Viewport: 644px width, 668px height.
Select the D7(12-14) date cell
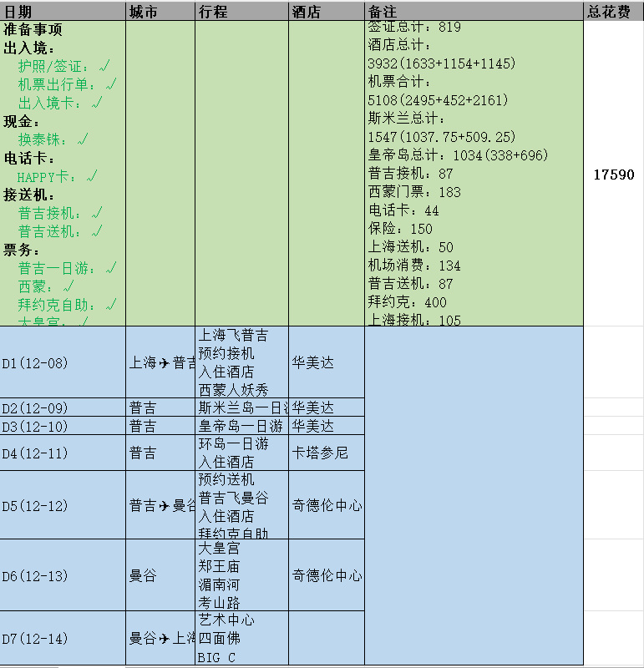63,638
